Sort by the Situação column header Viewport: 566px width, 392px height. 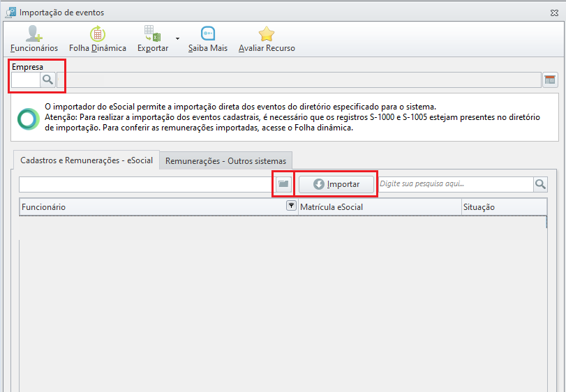505,207
